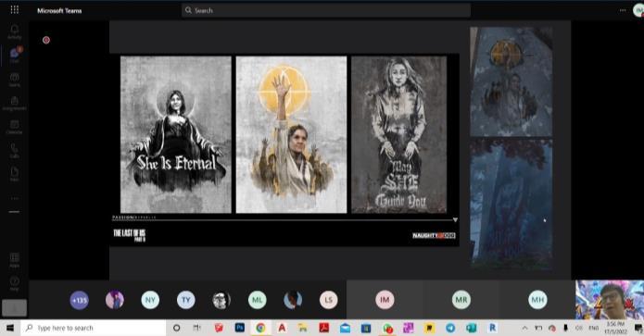Image resolution: width=644 pixels, height=336 pixels.
Task: Select the presenter's webcam video tile
Action: pyautogui.click(x=610, y=300)
